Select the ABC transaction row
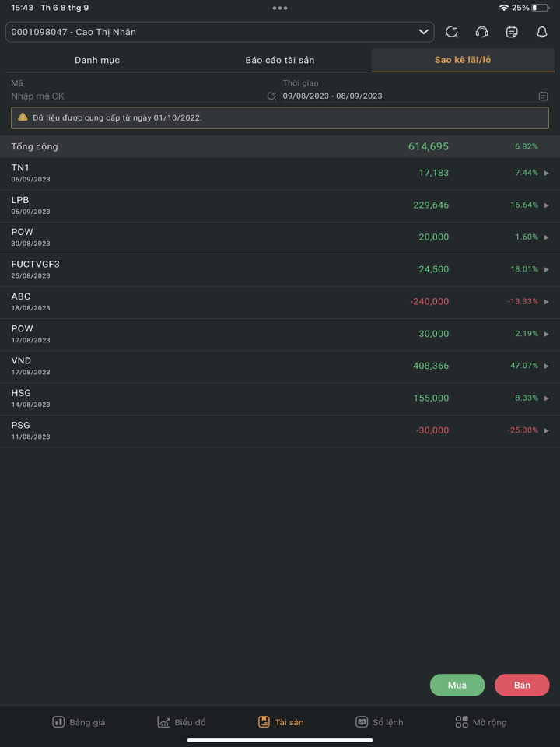560x747 pixels. coord(280,302)
